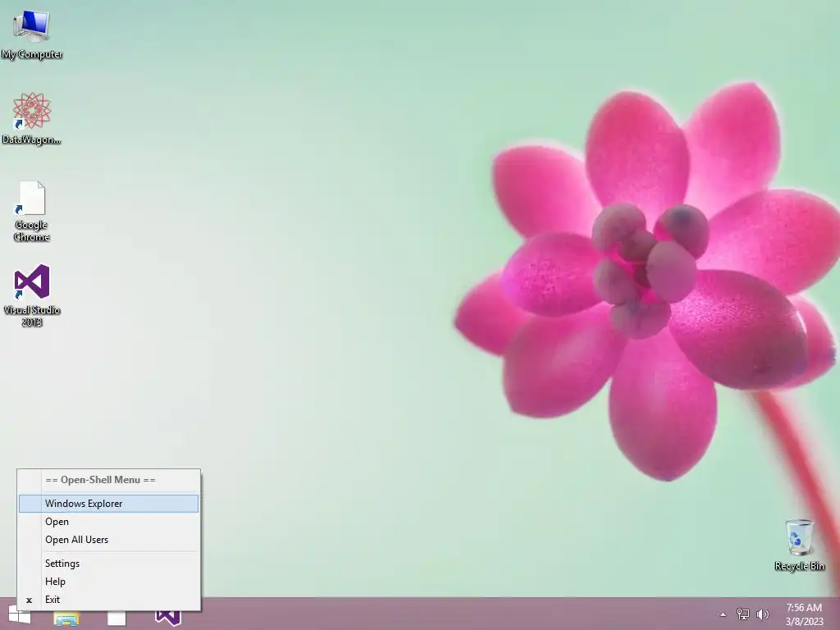The width and height of the screenshot is (840, 630).
Task: Click the volume speaker tray icon
Action: click(762, 614)
